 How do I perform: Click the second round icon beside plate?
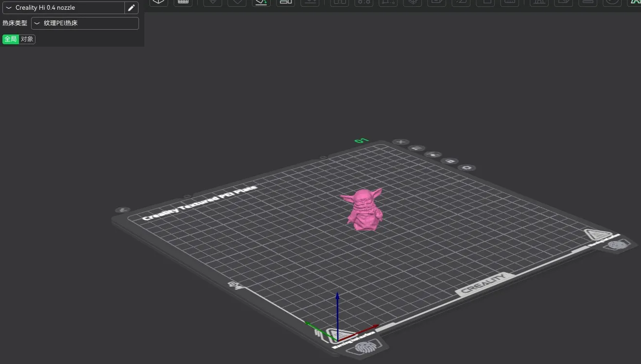pyautogui.click(x=416, y=148)
